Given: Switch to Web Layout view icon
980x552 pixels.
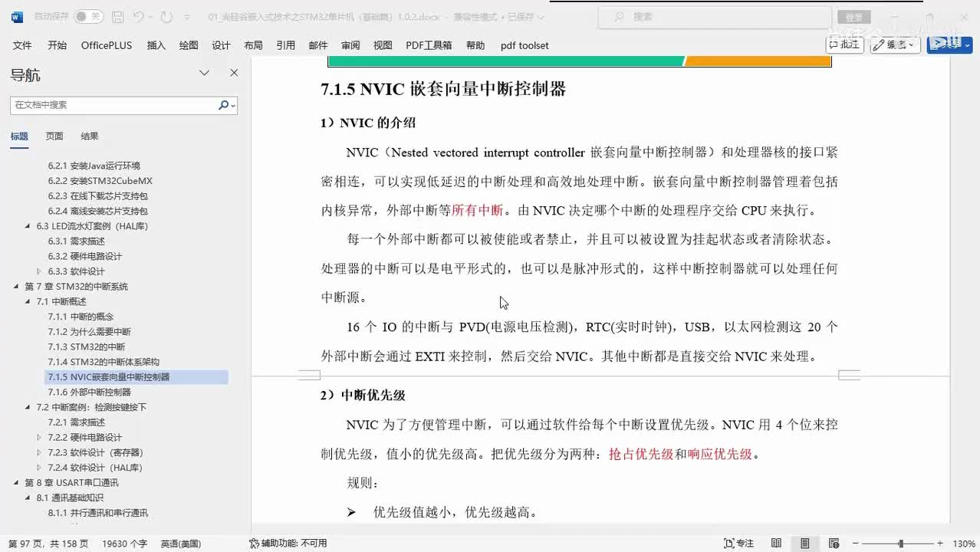Looking at the screenshot, I should point(833,544).
